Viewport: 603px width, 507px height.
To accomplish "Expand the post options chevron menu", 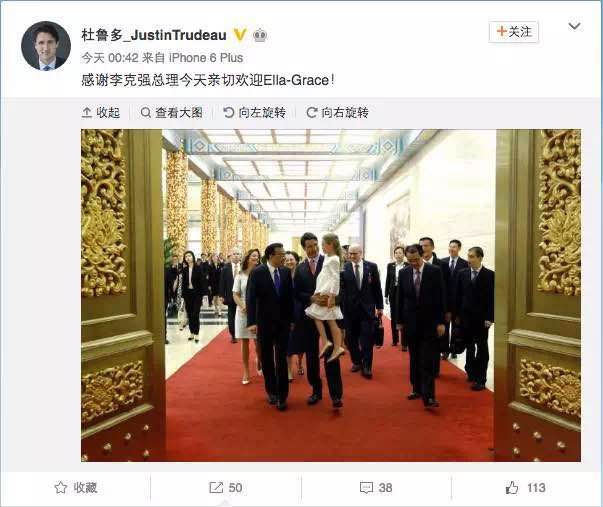I will point(574,26).
